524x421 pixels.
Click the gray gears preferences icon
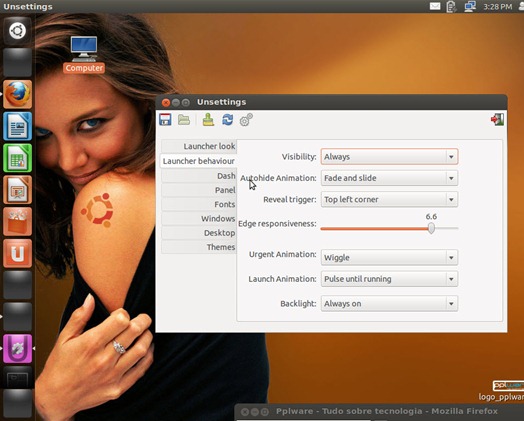point(246,120)
